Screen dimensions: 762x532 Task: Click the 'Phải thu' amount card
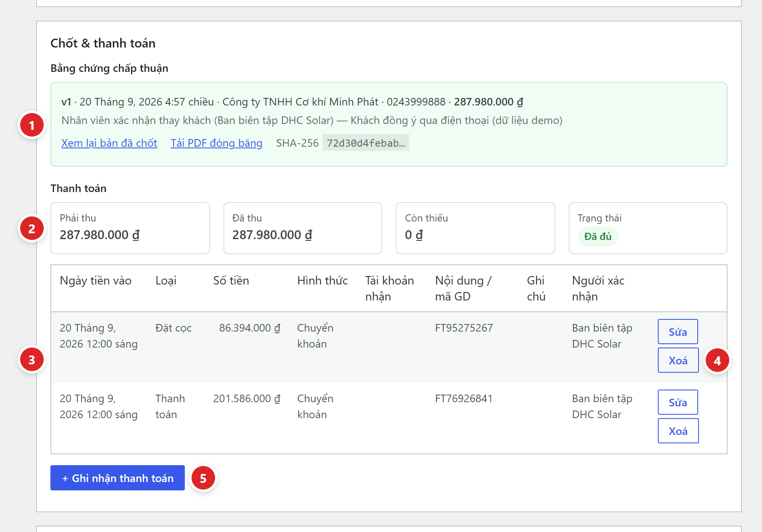(x=130, y=228)
